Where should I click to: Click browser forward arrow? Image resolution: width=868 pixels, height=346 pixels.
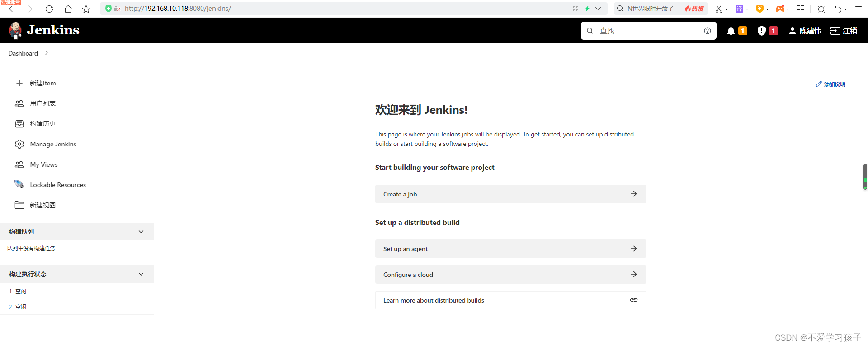(30, 9)
